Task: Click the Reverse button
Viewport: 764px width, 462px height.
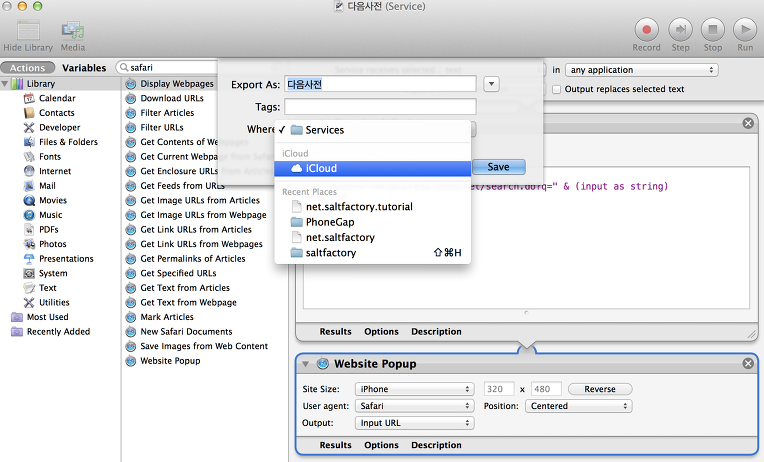Action: (600, 389)
